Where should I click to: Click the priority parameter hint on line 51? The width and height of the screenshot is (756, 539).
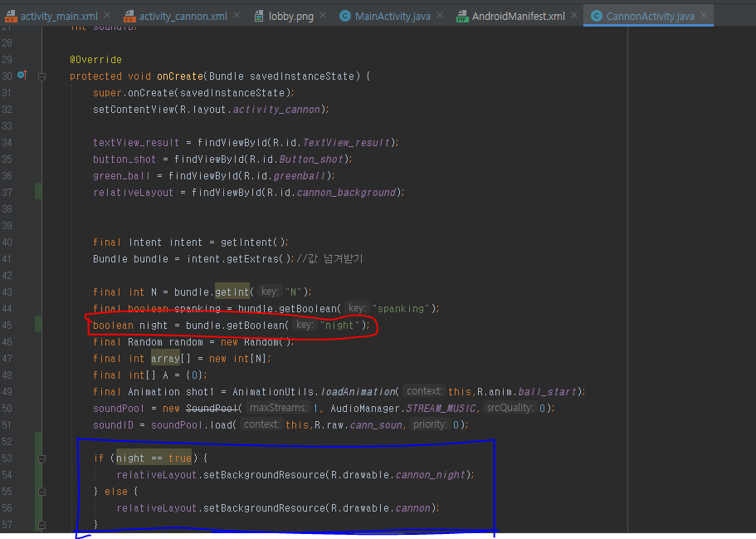pos(430,424)
